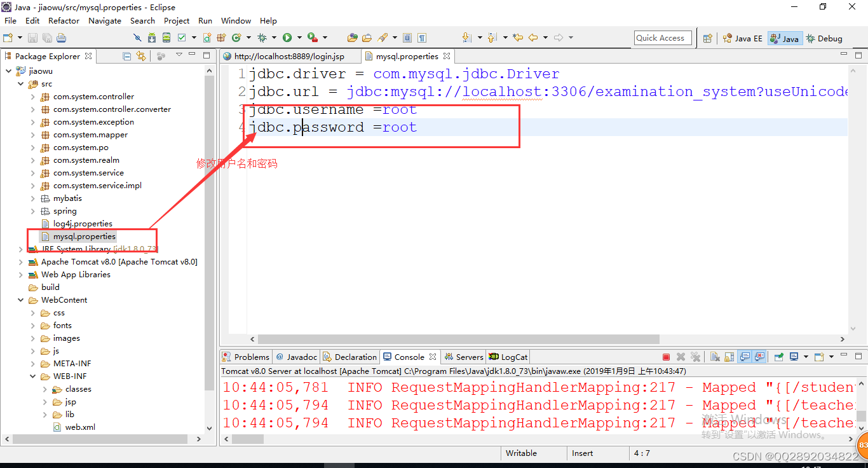Click the Terminate red square in Console
Screen dimensions: 868x468
click(666, 357)
